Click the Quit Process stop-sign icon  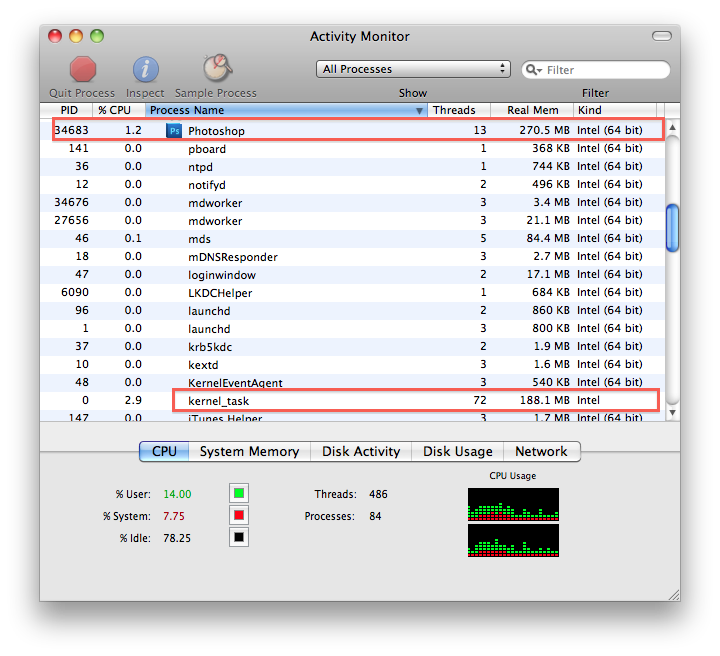click(83, 69)
